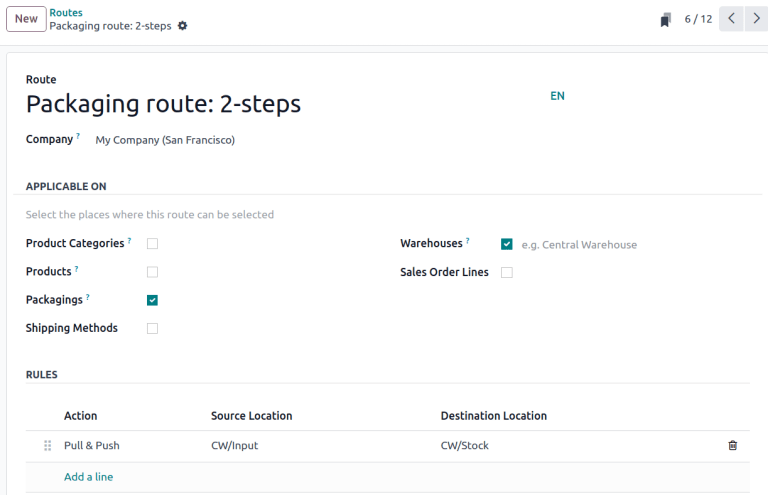Screen dimensions: 768x495
Task: Delete the Pull & Push rule with trash icon
Action: (732, 446)
